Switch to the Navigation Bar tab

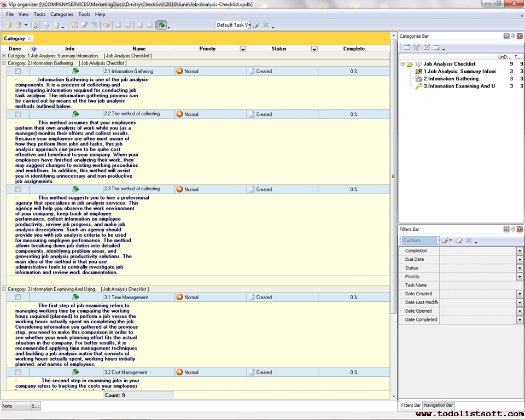click(x=438, y=405)
